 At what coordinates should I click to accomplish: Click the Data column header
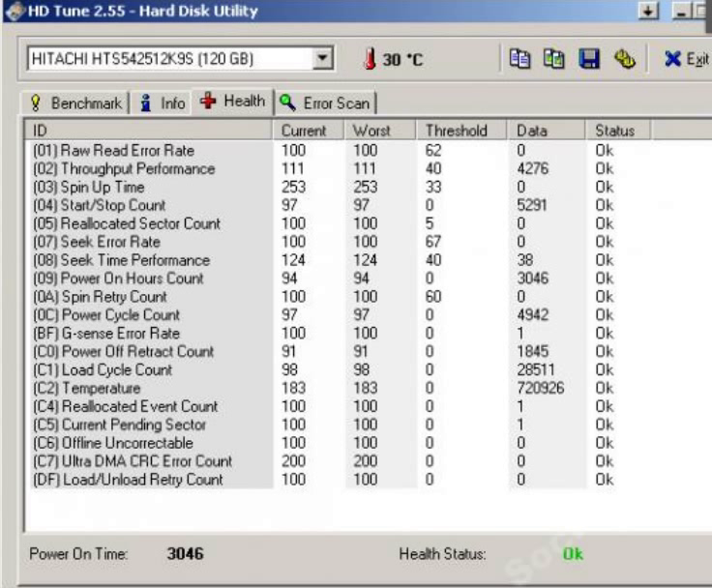[x=546, y=131]
